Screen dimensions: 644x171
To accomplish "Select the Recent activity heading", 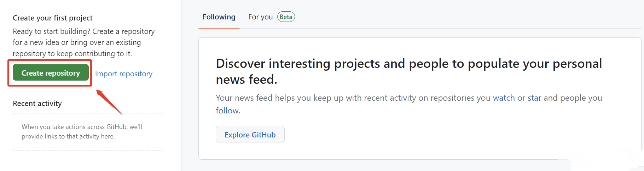I will pos(37,104).
